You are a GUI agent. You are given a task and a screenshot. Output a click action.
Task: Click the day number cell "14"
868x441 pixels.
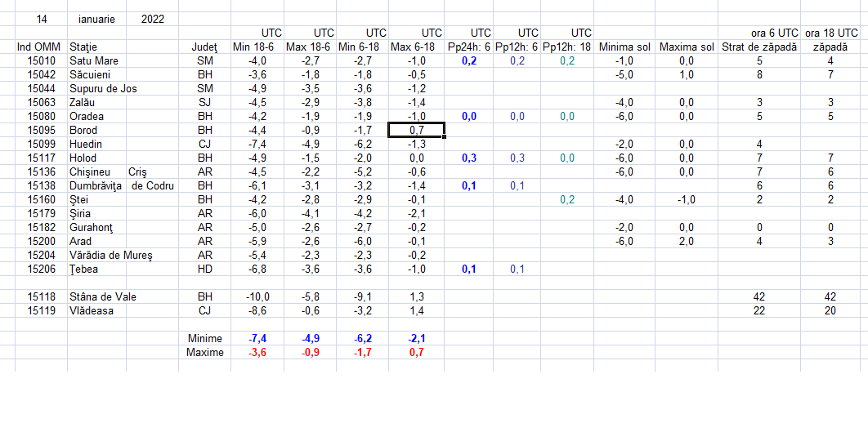42,20
